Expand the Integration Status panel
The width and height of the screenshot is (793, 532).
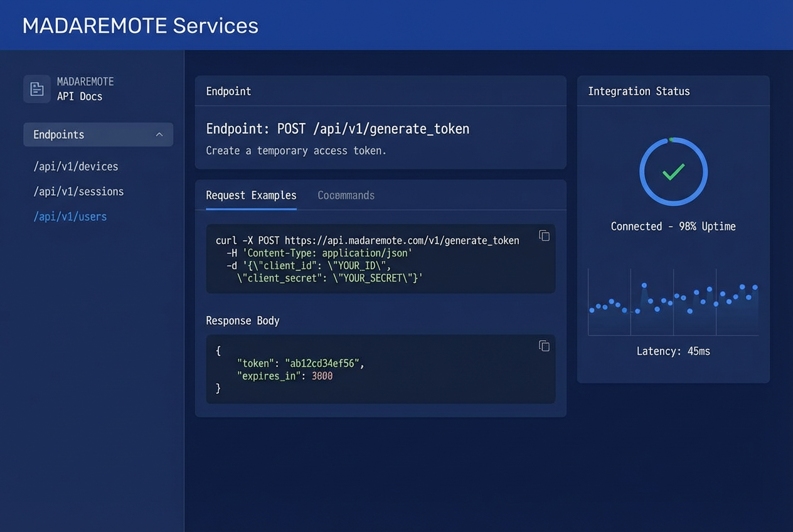(638, 91)
